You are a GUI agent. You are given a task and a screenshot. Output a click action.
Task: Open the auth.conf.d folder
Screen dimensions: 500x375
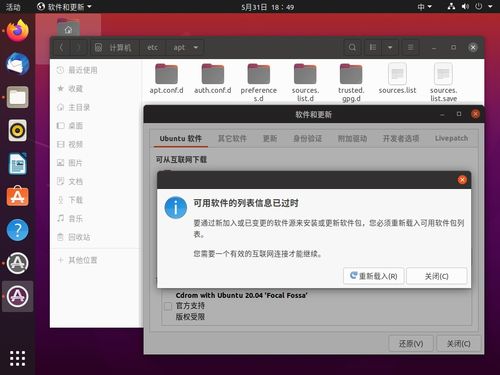point(213,79)
